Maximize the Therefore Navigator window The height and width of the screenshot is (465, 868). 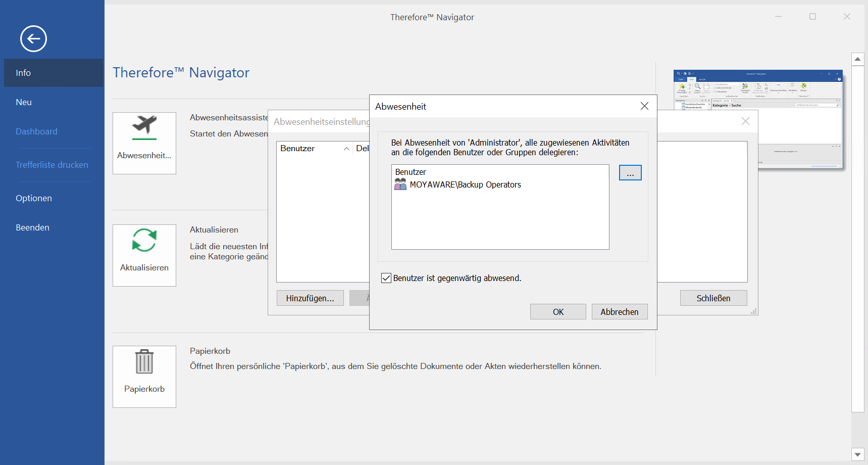[812, 17]
